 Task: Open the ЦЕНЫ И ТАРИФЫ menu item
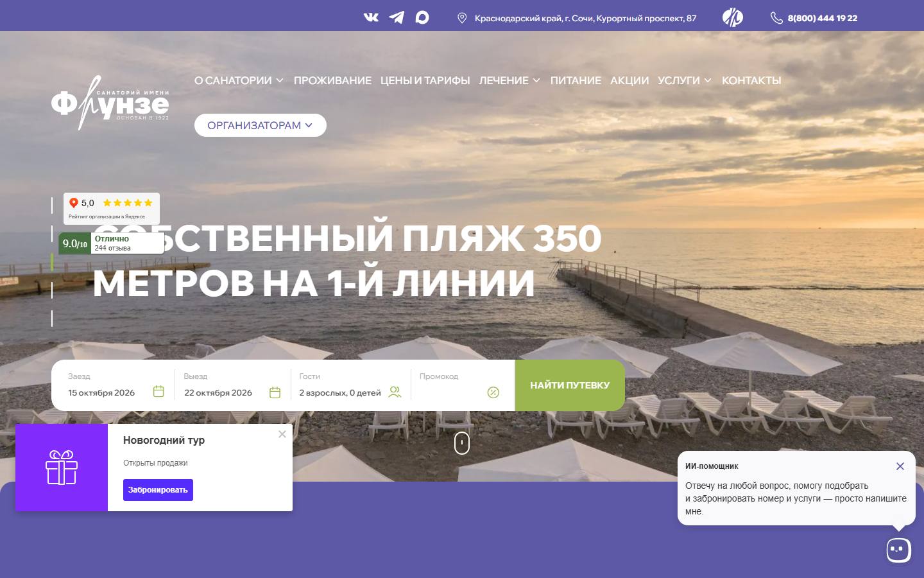pyautogui.click(x=425, y=80)
